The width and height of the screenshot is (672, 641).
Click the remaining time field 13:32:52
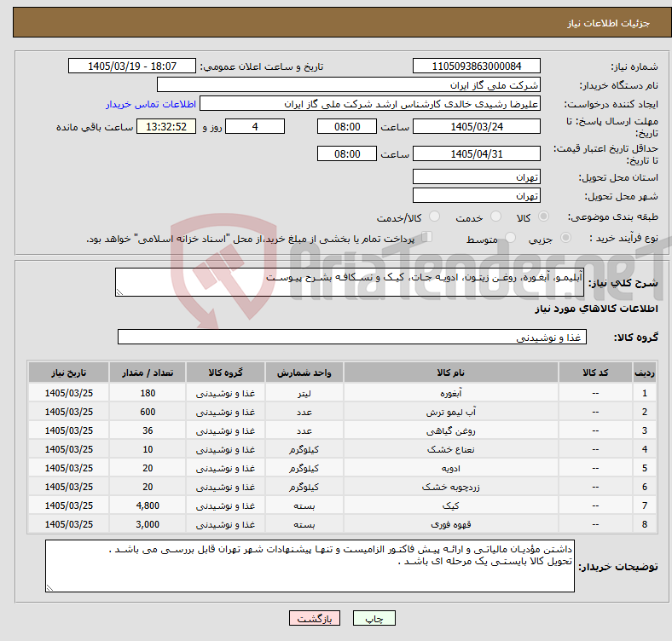click(x=166, y=126)
